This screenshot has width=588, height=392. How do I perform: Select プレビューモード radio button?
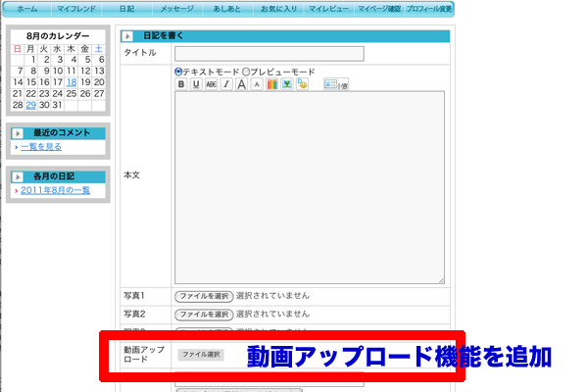coord(246,73)
